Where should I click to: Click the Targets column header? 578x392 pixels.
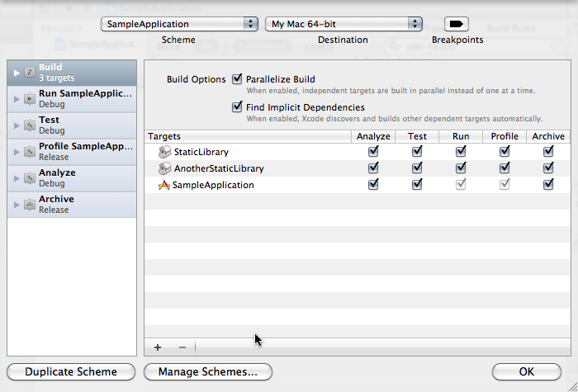click(248, 136)
